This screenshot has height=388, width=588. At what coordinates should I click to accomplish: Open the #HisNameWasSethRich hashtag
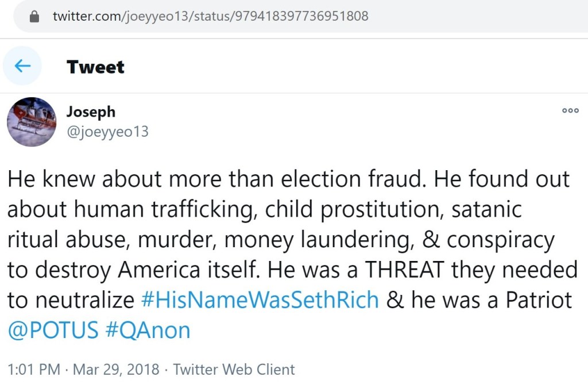[260, 299]
